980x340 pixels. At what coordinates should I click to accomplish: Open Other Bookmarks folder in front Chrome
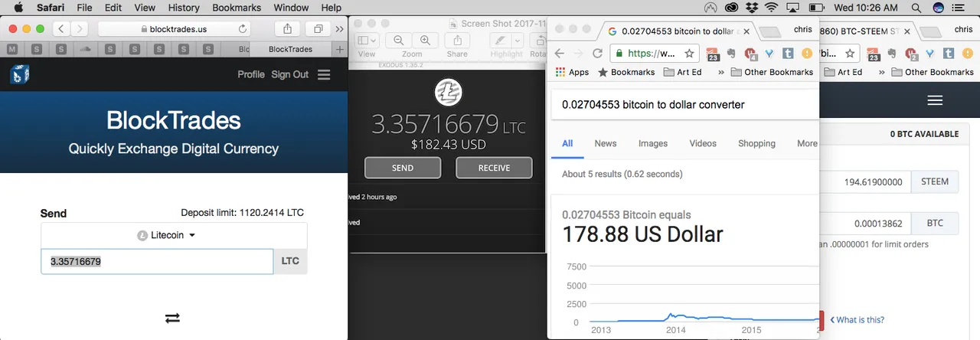[x=772, y=72]
